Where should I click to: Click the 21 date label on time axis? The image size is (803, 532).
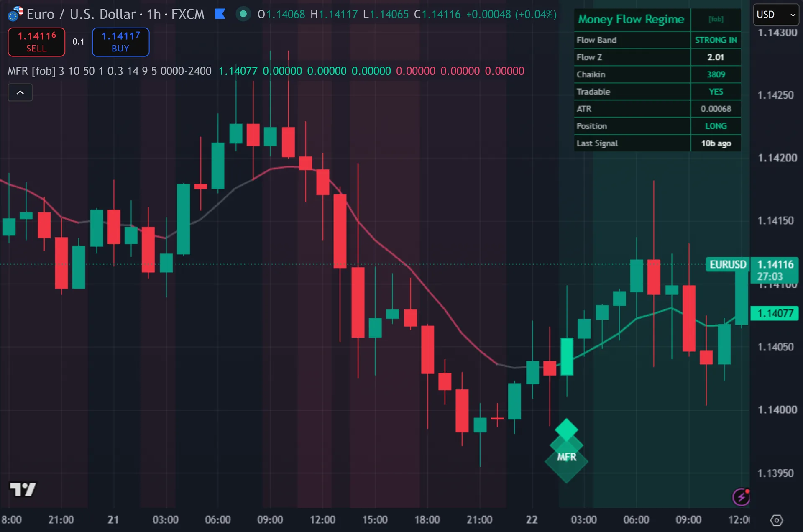click(x=113, y=520)
